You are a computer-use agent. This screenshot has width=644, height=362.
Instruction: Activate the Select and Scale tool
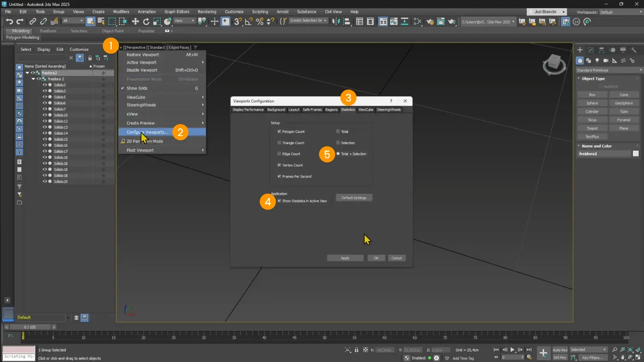157,21
